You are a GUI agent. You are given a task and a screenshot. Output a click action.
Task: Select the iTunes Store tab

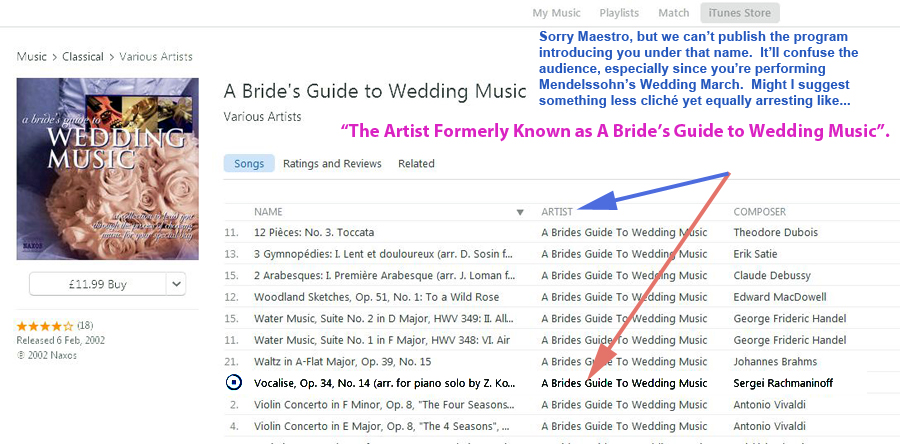740,13
